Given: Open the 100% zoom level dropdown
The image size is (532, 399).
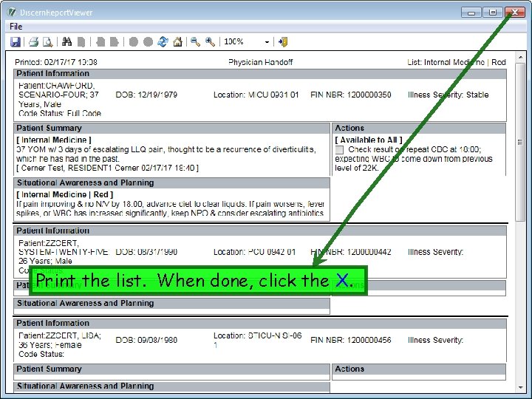Looking at the screenshot, I should coord(267,42).
